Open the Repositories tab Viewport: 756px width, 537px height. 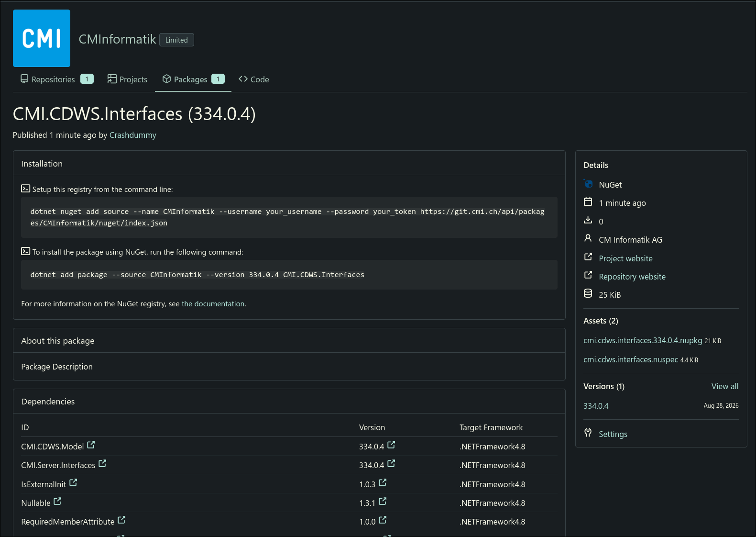(56, 79)
